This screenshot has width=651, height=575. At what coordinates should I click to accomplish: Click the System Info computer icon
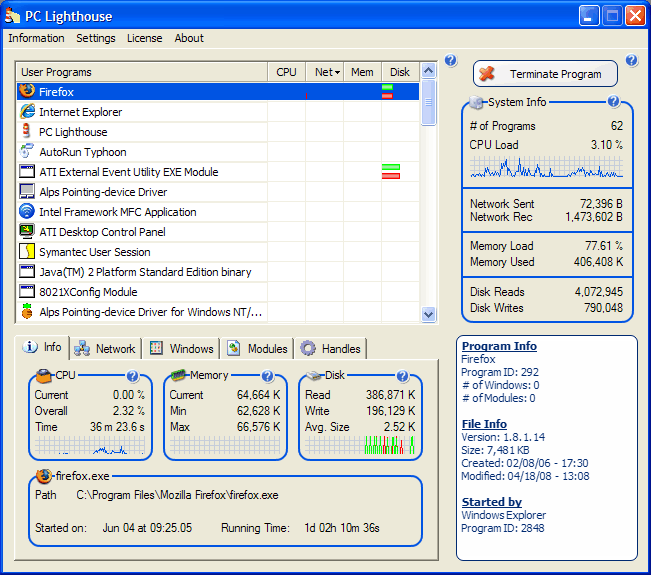(477, 102)
